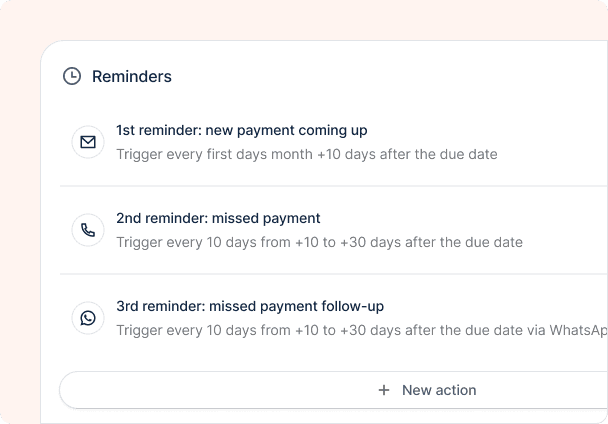The image size is (608, 424).
Task: Click the first days month trigger description
Action: point(307,154)
